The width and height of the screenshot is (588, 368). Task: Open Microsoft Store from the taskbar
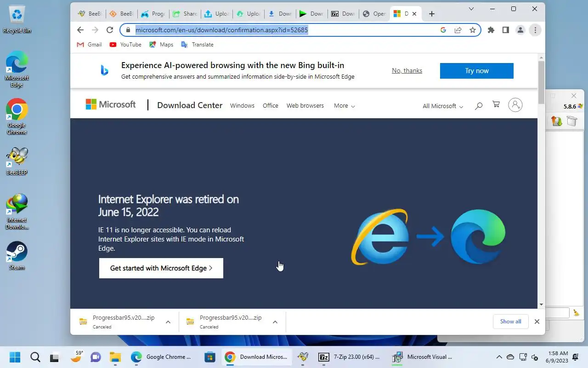(x=210, y=357)
